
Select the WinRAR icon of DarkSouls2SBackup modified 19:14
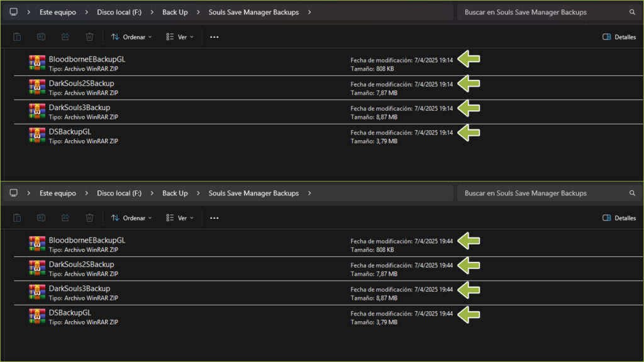tap(37, 87)
